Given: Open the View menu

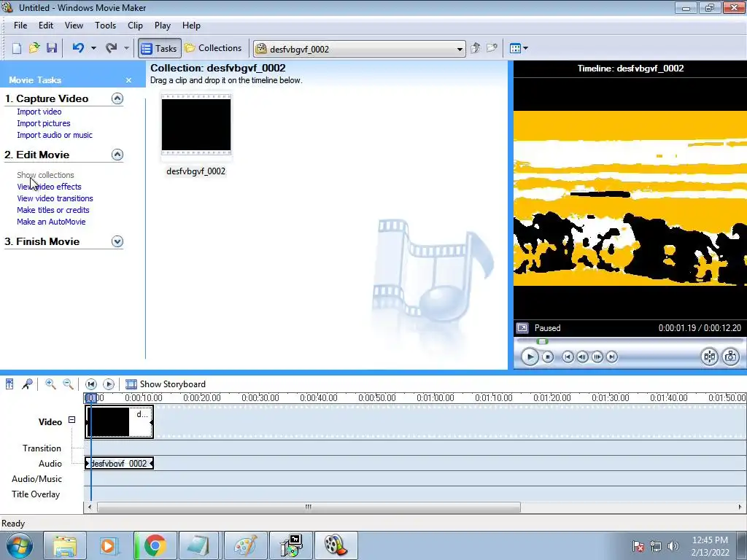Looking at the screenshot, I should coord(74,26).
